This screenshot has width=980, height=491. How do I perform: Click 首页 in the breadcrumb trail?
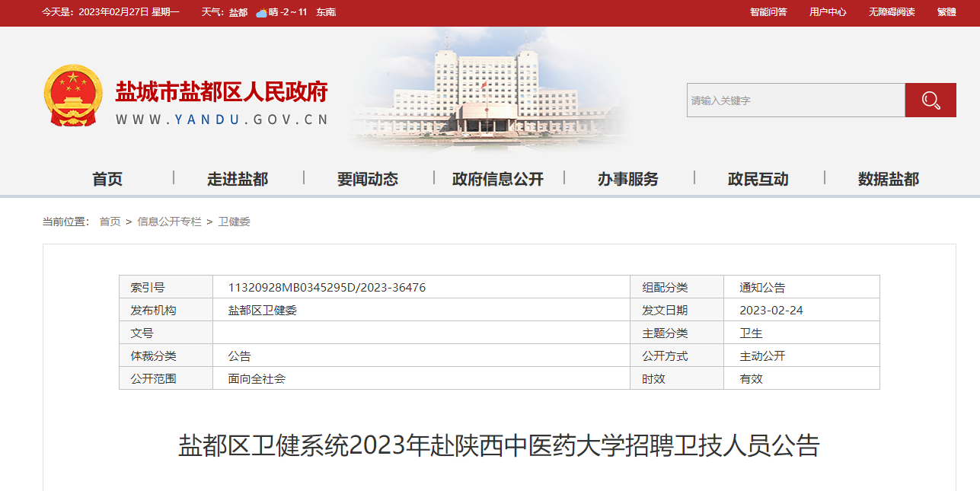click(x=110, y=222)
